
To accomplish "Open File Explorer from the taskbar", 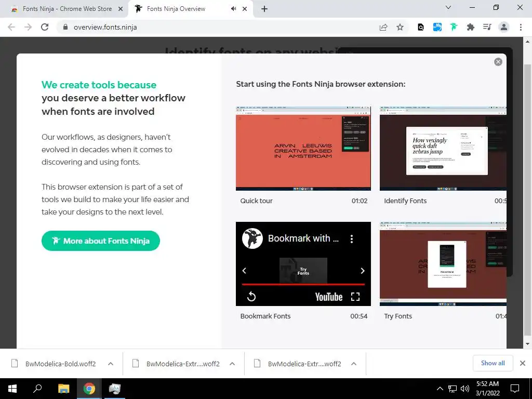I will 63,389.
